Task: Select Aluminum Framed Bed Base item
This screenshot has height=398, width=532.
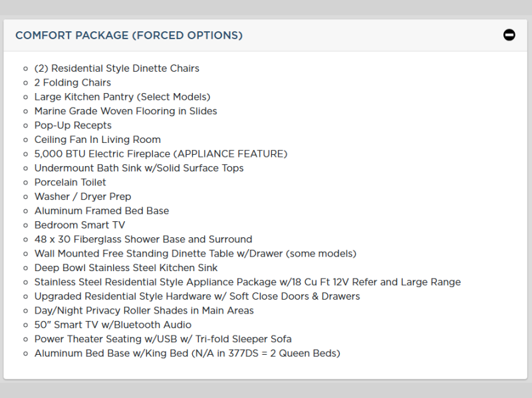Action: pyautogui.click(x=102, y=211)
